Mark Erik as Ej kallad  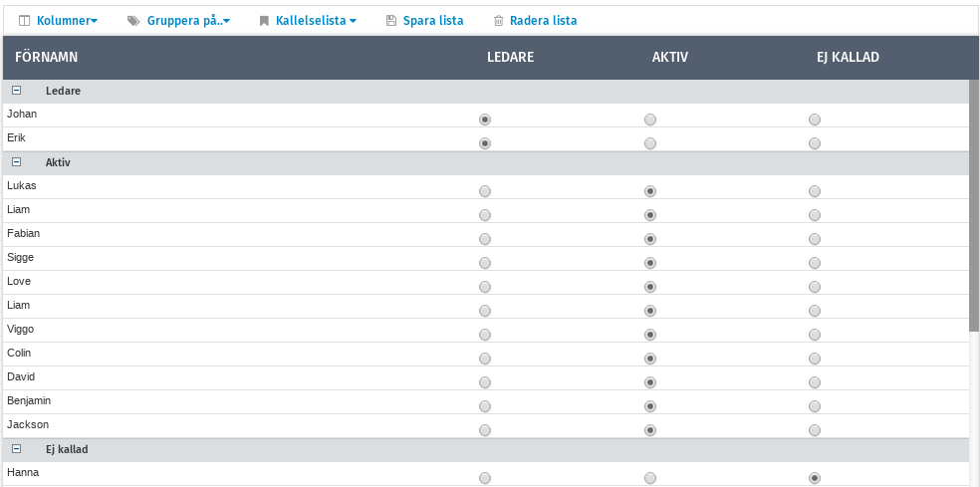click(815, 143)
